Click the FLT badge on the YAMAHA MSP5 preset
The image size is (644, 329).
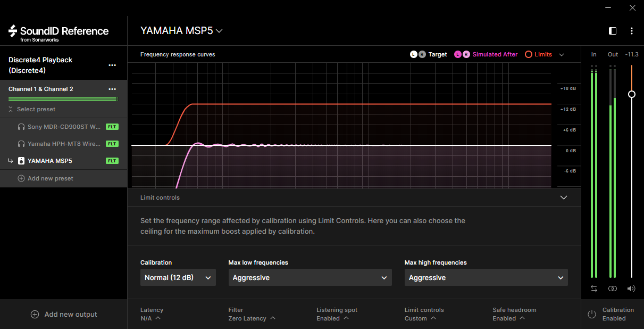click(x=112, y=161)
